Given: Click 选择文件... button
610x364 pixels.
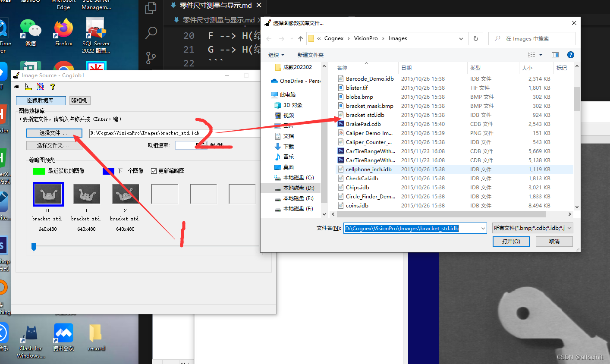Looking at the screenshot, I should pyautogui.click(x=54, y=133).
